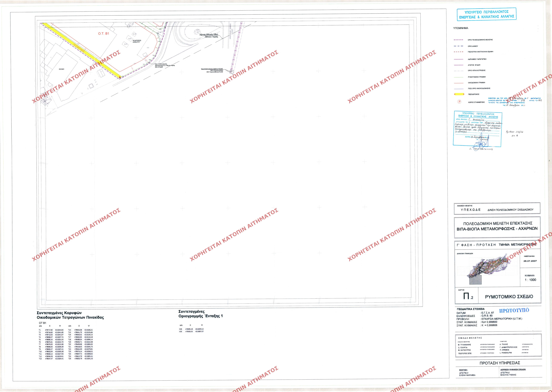The width and height of the screenshot is (552, 392).
Task: Click the ΡΥΜΟΤΟΜΙΚΟ ΣΧΕΔΙΟ title text
Action: [509, 297]
